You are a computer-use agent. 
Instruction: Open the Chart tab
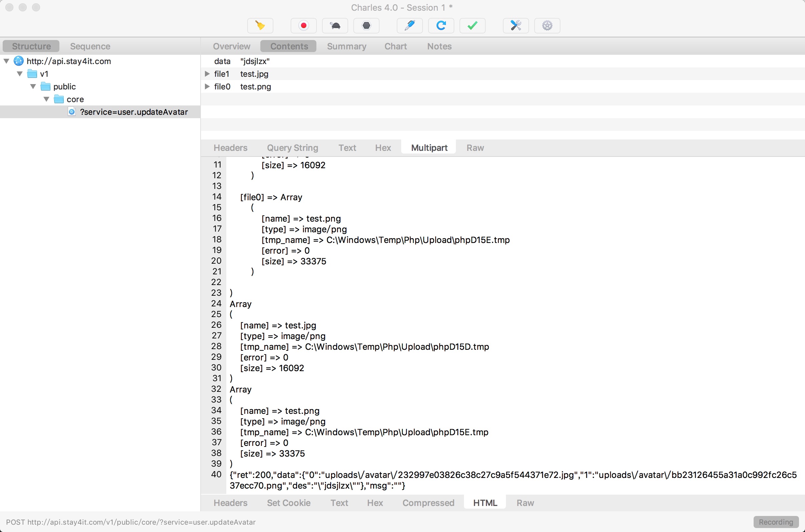(x=395, y=46)
